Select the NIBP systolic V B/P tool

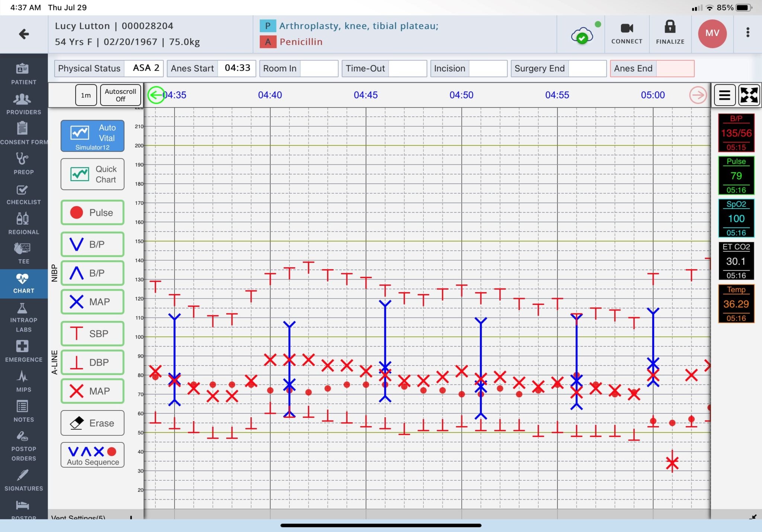tap(92, 244)
